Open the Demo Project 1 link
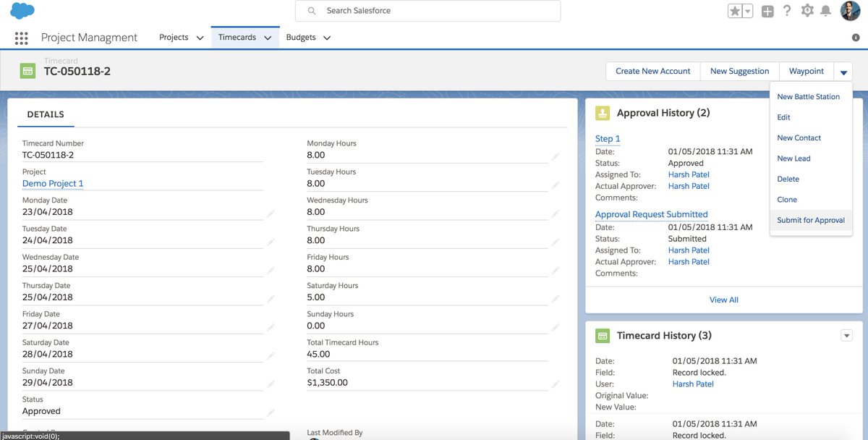 click(x=53, y=184)
